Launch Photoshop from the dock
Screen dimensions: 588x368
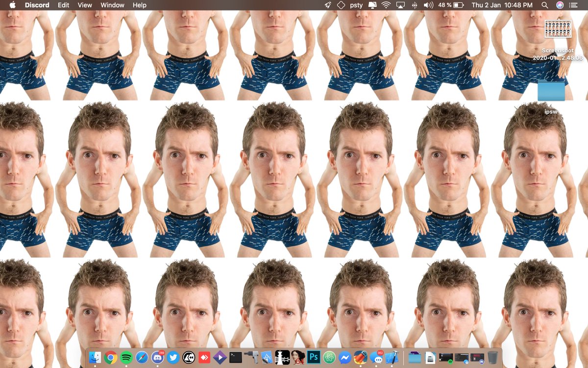click(x=314, y=357)
